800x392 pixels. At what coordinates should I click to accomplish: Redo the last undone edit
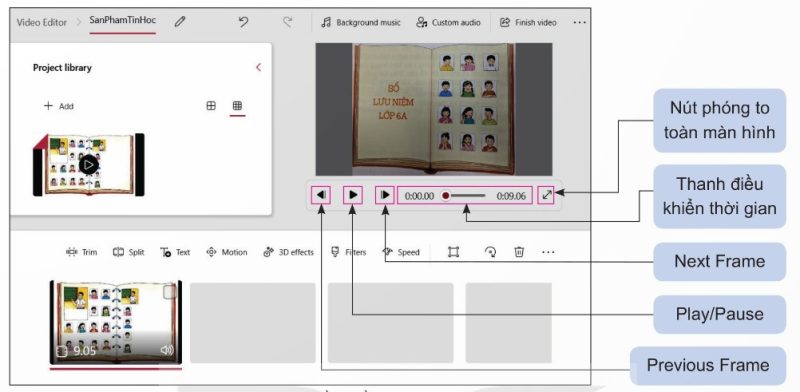(288, 22)
